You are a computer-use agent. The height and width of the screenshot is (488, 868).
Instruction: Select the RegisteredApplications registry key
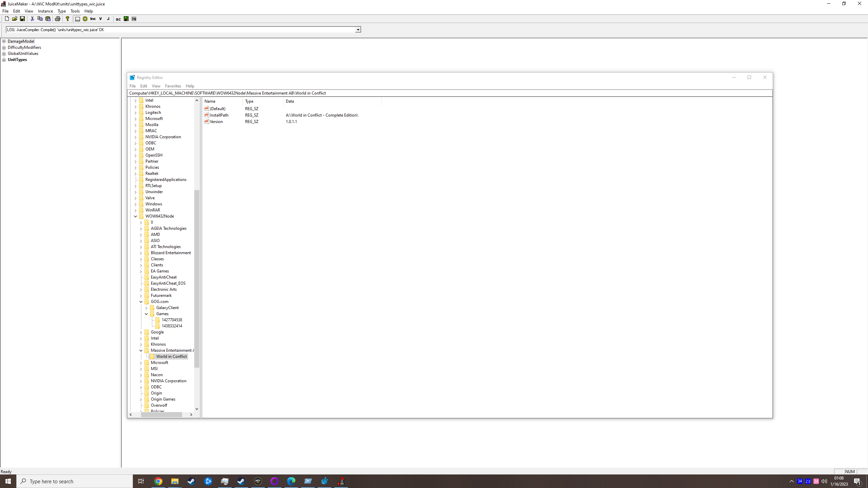(166, 180)
